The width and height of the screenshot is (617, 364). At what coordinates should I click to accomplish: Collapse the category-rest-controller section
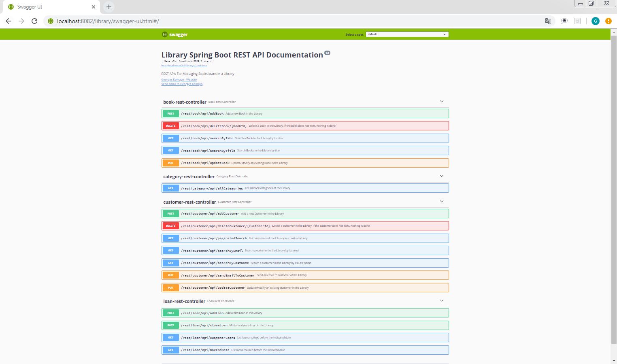[441, 176]
